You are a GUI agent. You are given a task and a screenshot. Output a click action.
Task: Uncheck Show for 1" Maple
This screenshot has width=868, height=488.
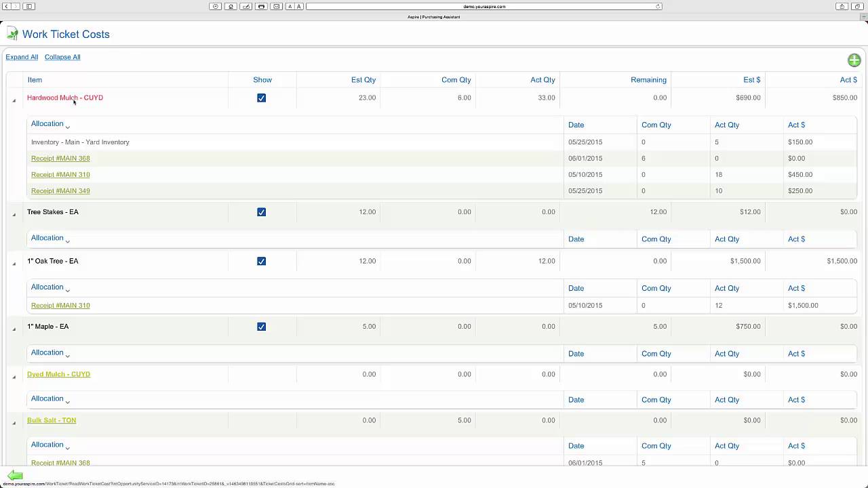pyautogui.click(x=261, y=327)
